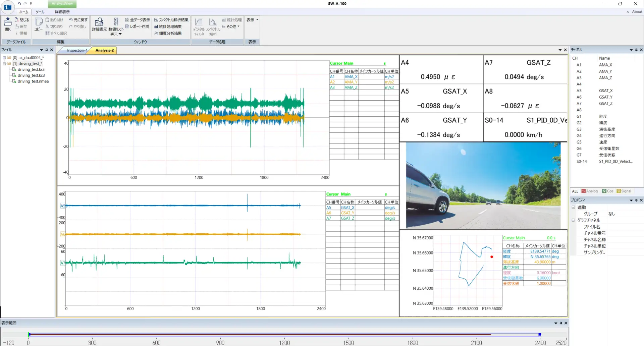Switch to the Inspection-1 document tab
Viewport: 644px width, 346px height.
pyautogui.click(x=77, y=50)
